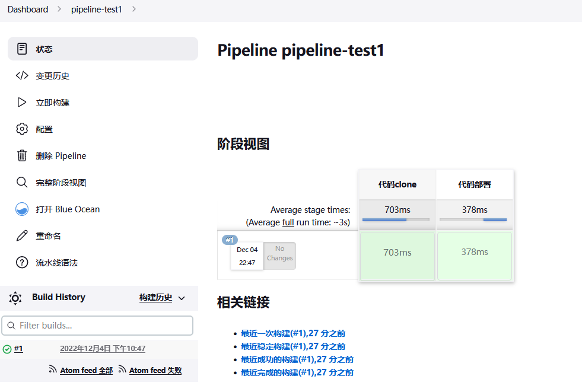Click the 代码clone average time progress bar

point(396,219)
